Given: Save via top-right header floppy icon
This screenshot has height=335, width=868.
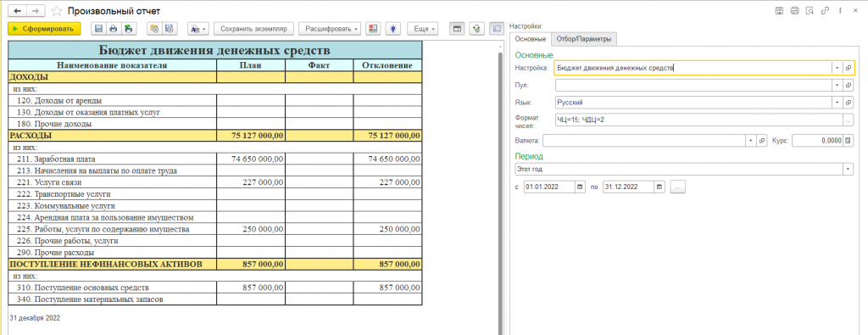Looking at the screenshot, I should 779,10.
